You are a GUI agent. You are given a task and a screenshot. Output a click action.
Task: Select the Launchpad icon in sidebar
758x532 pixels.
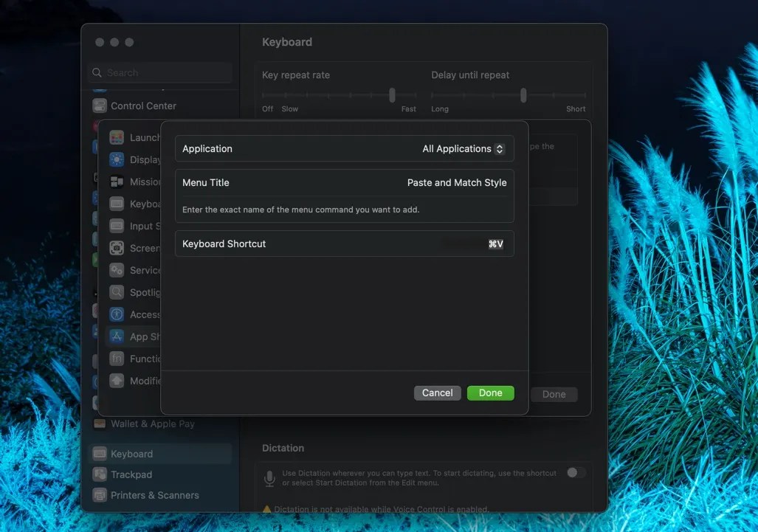coord(117,137)
